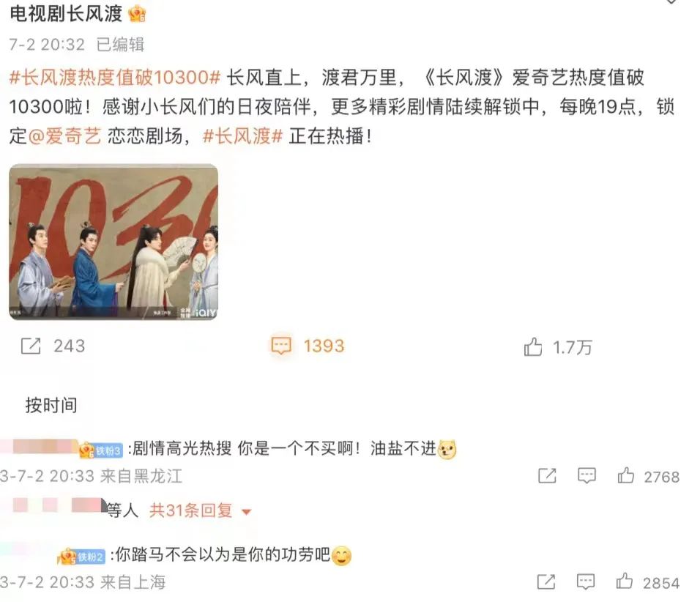Open hashtag #长风渡热度值破10300#
700x602 pixels.
tap(115, 77)
